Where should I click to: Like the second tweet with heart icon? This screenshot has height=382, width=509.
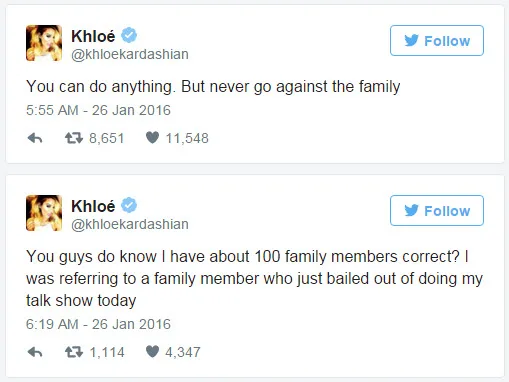tap(152, 352)
